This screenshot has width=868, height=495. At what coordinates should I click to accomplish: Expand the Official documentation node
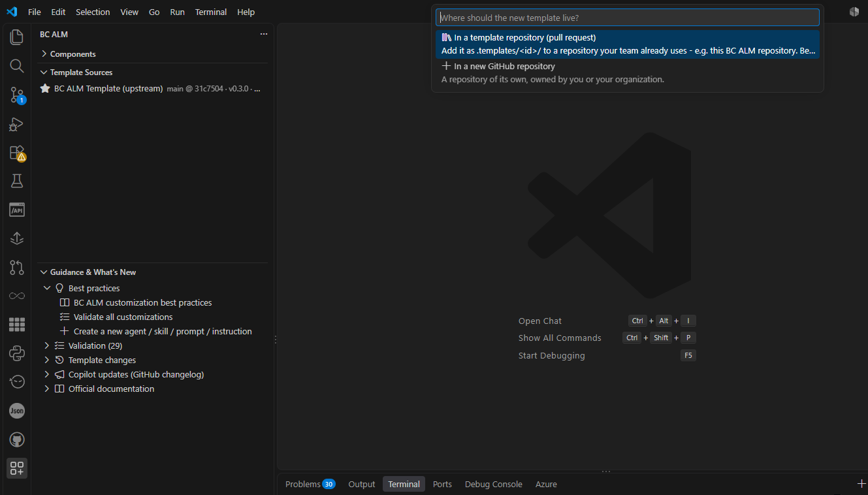pyautogui.click(x=47, y=389)
